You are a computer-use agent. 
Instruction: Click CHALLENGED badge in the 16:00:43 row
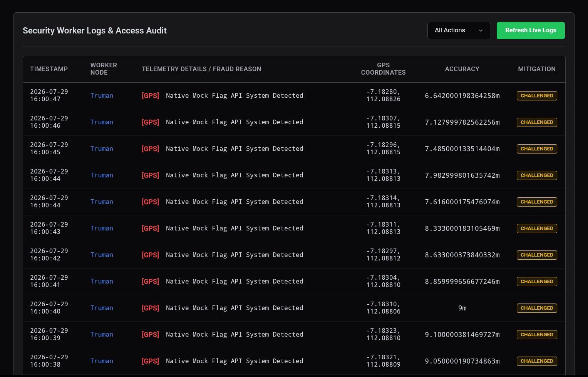click(x=537, y=229)
